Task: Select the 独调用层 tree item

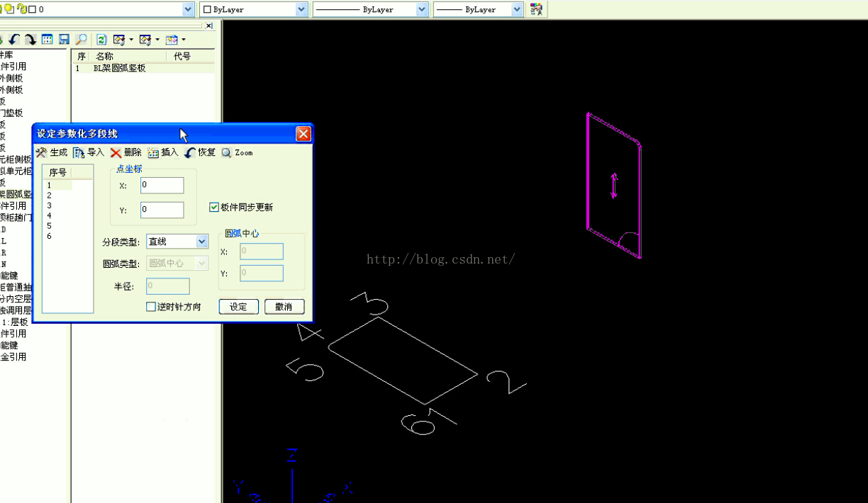Action: tap(16, 310)
